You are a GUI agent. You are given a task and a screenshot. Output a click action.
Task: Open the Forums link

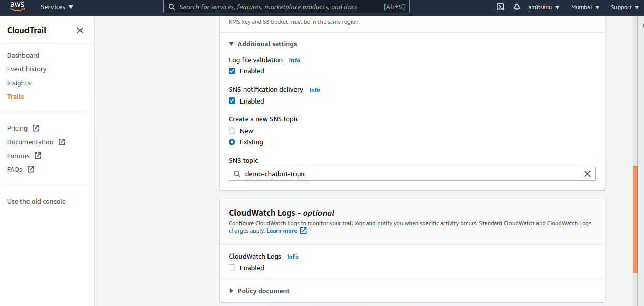click(x=18, y=156)
